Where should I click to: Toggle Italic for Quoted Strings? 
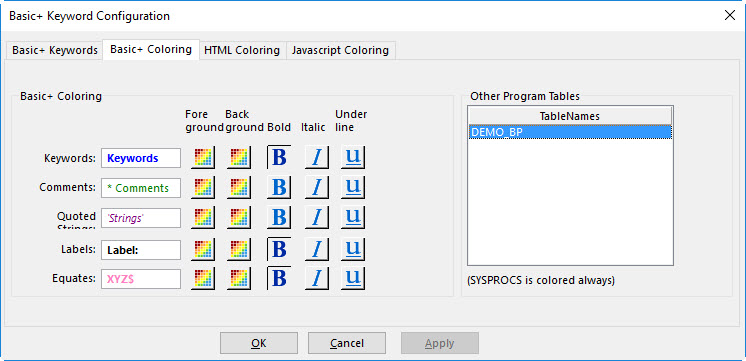click(316, 217)
